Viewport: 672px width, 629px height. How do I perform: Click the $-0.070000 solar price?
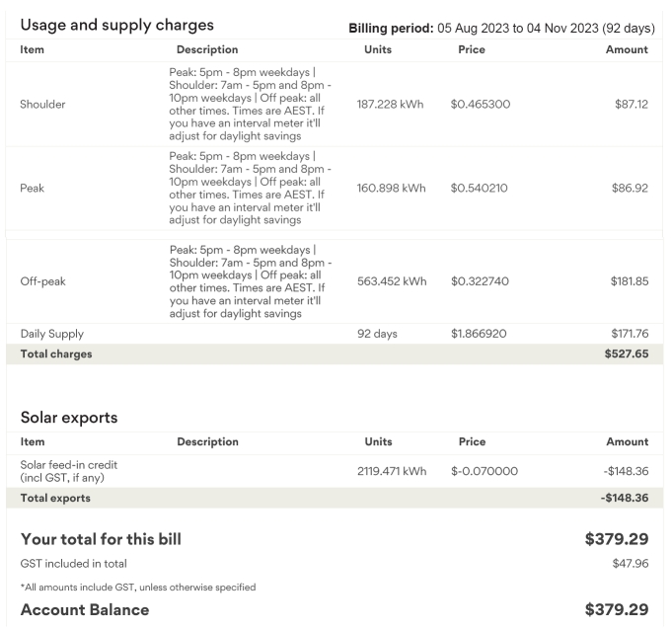coord(485,471)
